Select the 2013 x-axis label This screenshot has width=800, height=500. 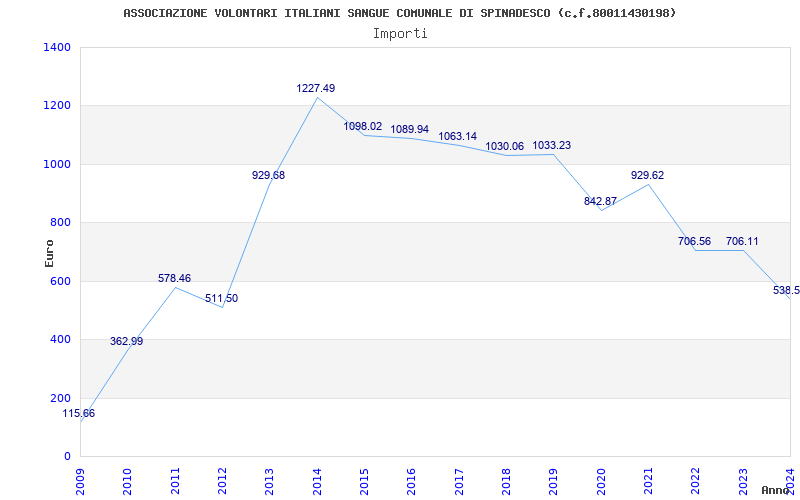tap(269, 481)
